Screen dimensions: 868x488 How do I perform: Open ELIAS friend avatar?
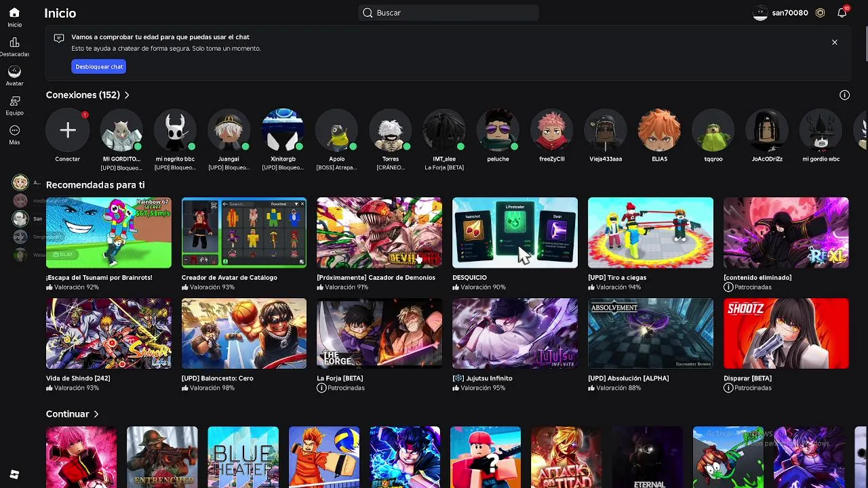coord(659,130)
